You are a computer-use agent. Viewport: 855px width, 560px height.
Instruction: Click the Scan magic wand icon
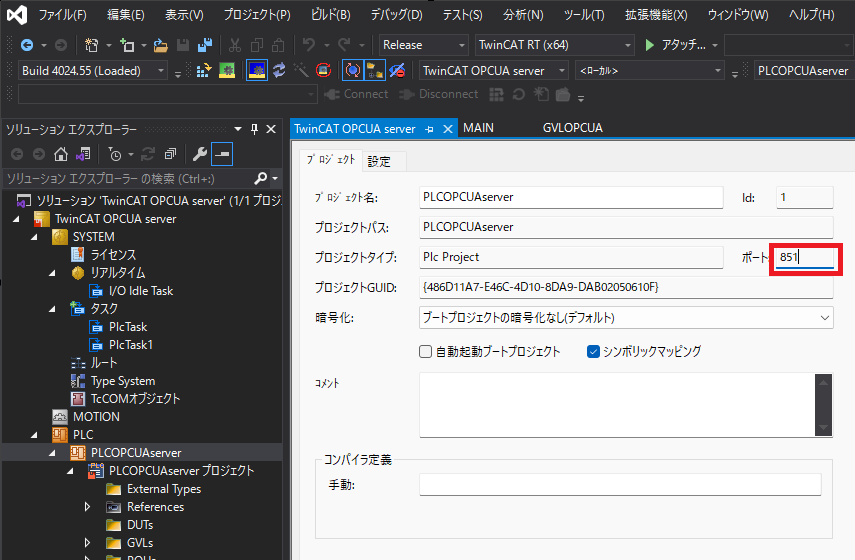pos(300,70)
